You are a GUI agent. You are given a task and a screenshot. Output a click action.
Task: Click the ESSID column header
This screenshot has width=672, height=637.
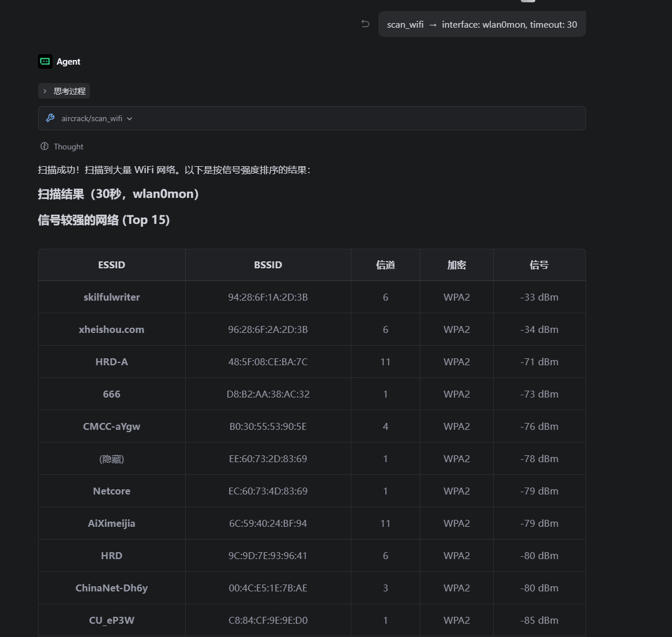[x=111, y=265]
